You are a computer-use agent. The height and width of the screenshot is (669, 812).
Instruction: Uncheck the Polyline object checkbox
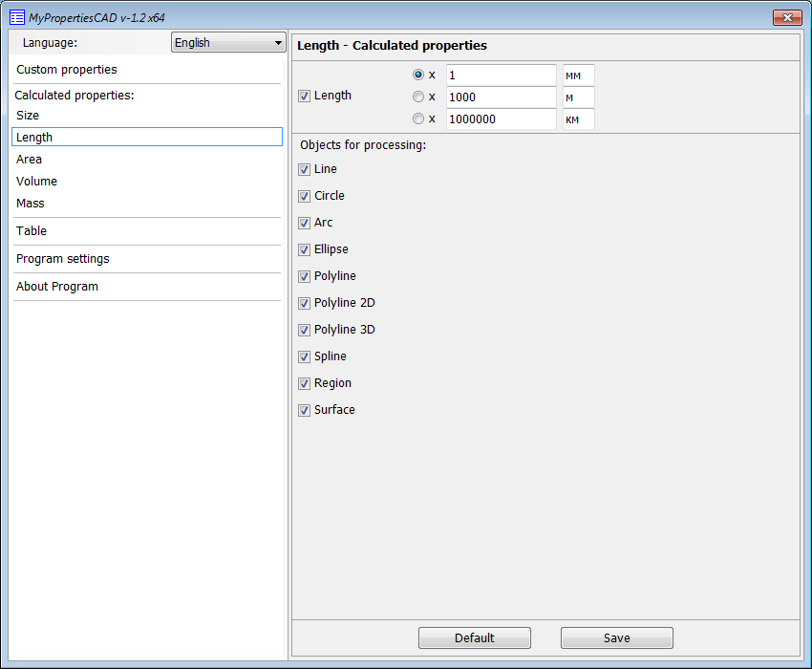pos(304,277)
